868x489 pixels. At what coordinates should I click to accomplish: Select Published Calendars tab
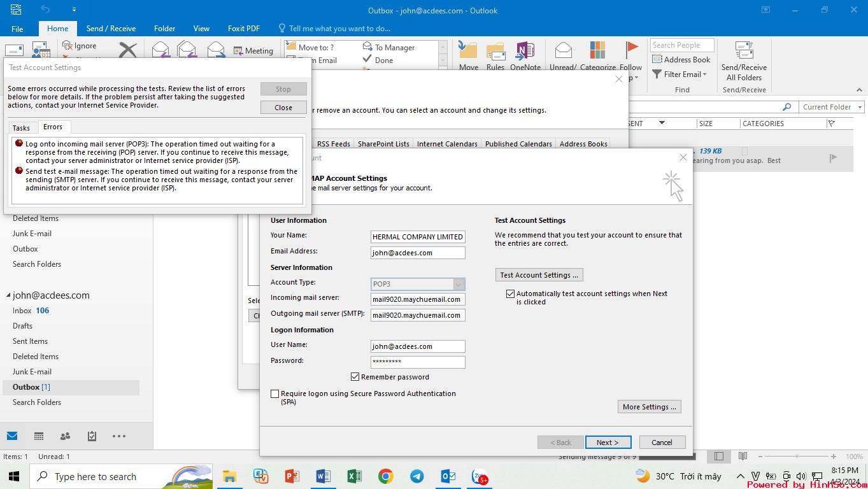(x=518, y=144)
